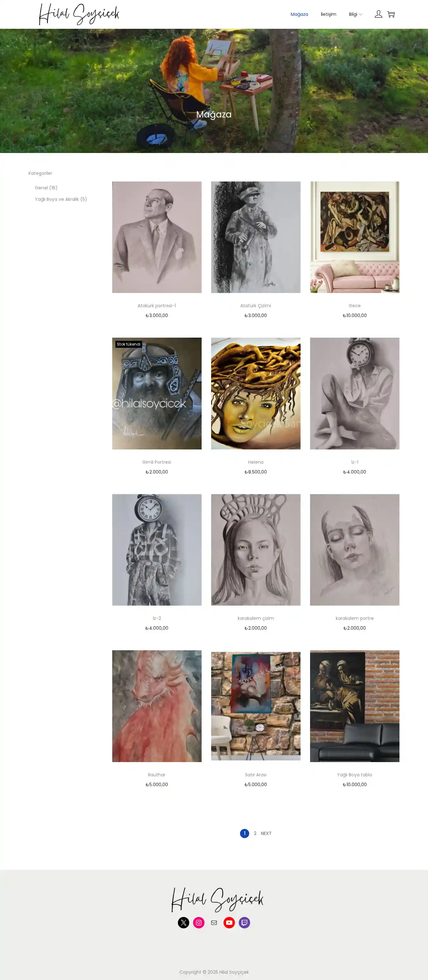Image resolution: width=428 pixels, height=980 pixels.
Task: Open the user account icon
Action: click(378, 15)
